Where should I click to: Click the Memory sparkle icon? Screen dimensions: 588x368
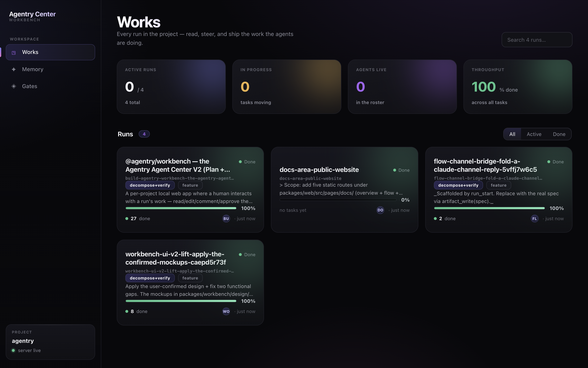(x=14, y=69)
